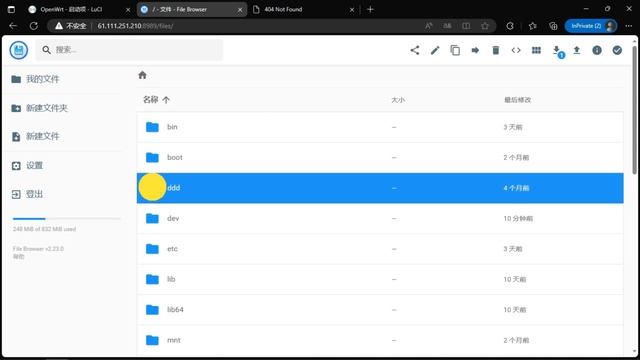Open the browser favorites list icon
The width and height of the screenshot is (640, 360).
click(532, 26)
